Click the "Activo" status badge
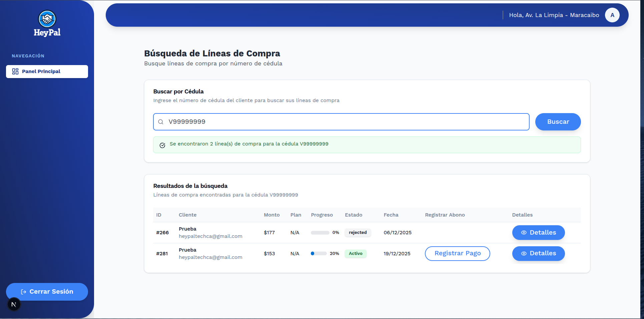Image resolution: width=644 pixels, height=319 pixels. click(356, 254)
